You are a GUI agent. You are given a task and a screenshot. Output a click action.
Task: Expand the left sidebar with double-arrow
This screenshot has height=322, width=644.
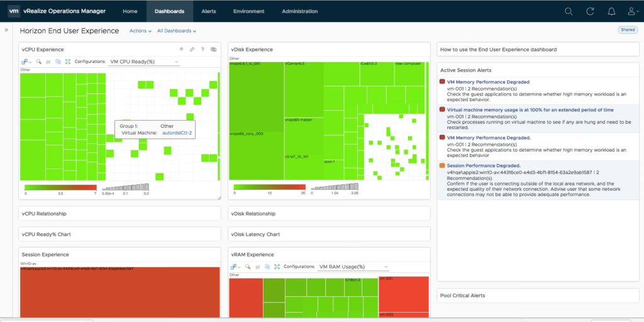(x=6, y=30)
